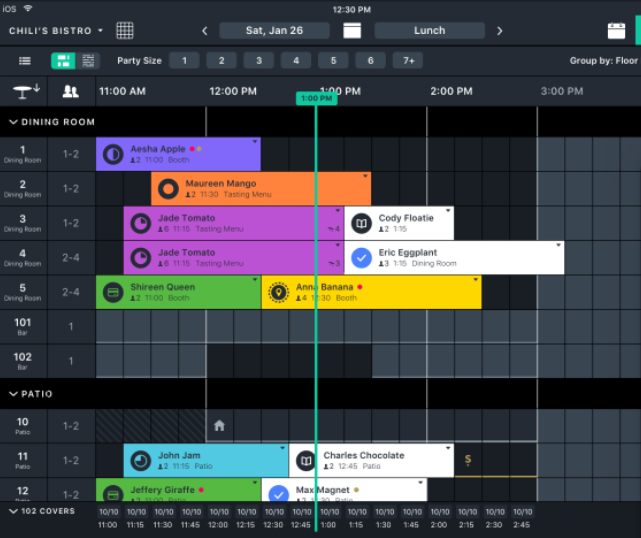Screen dimensions: 641x538
Task: Click Shireen Queen credit card icon
Action: 113,292
